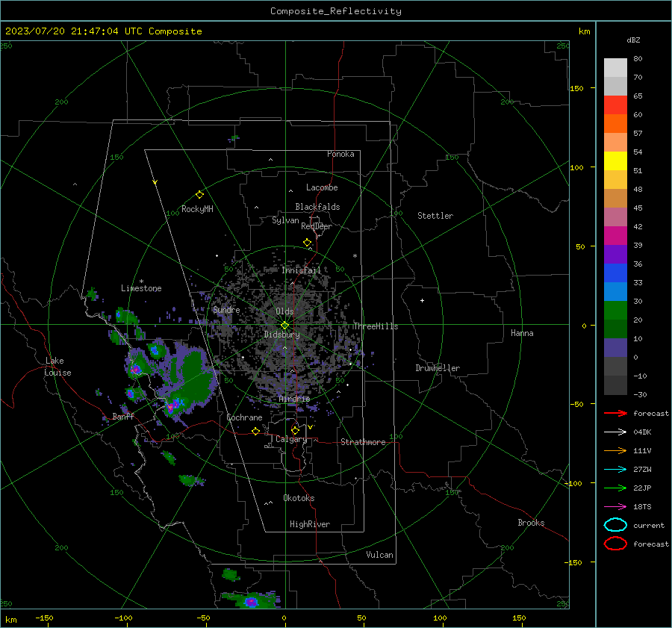This screenshot has height=628, width=672.
Task: Click the Strathmore label
Action: tap(363, 442)
